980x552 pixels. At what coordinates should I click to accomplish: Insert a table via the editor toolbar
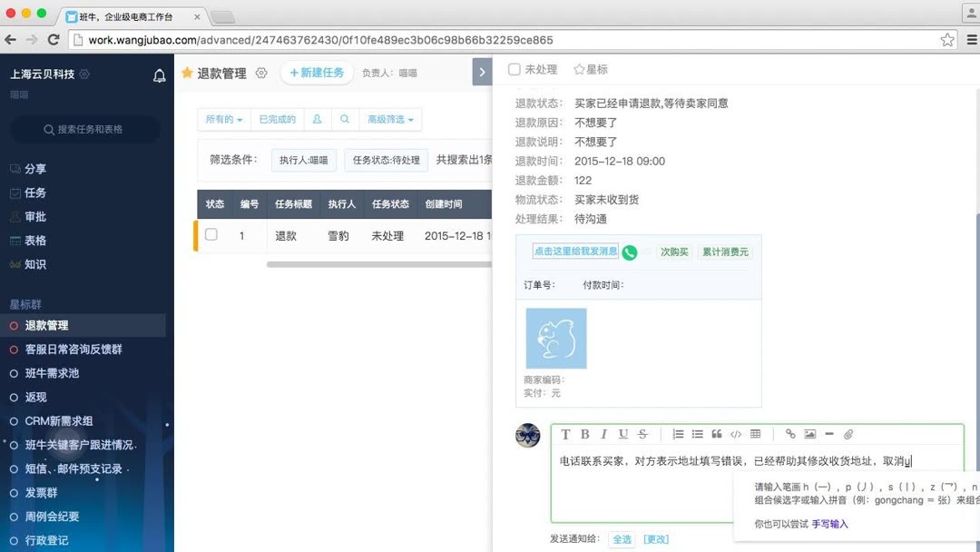pos(757,434)
